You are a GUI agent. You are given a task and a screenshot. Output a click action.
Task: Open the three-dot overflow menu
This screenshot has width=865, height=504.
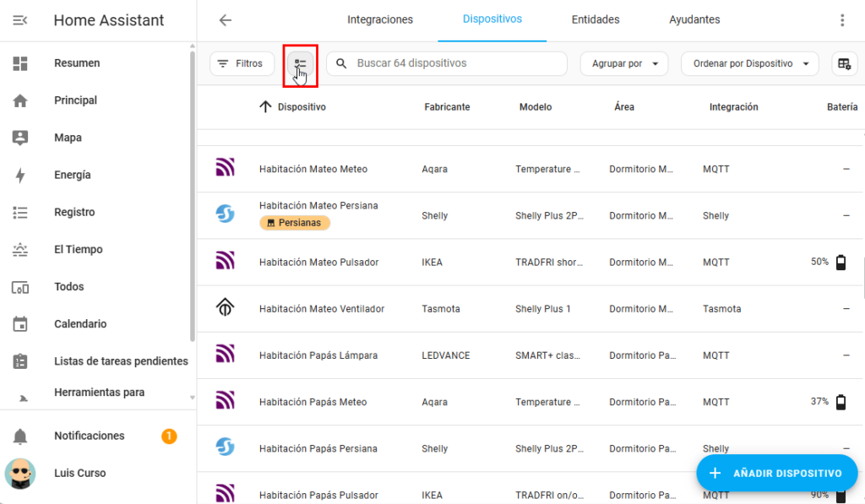coord(841,20)
